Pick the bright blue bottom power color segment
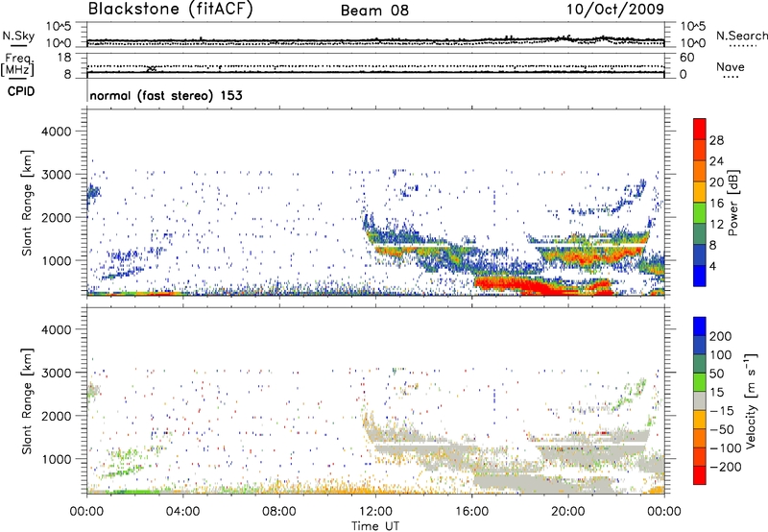Screen dimensions: 768x532 tap(700, 277)
